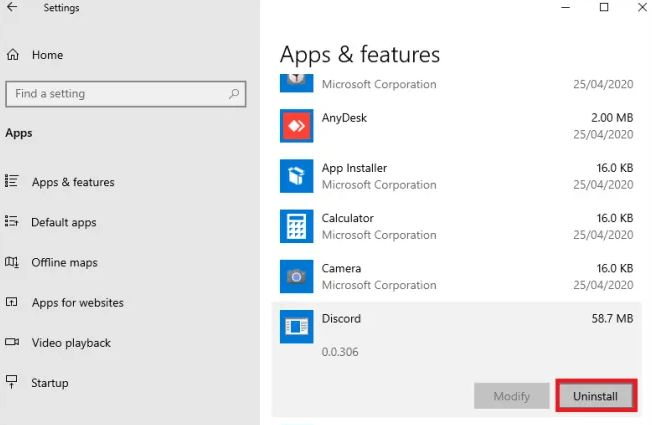This screenshot has width=652, height=425.
Task: Click Microsoft Corporation under Camera
Action: point(379,285)
